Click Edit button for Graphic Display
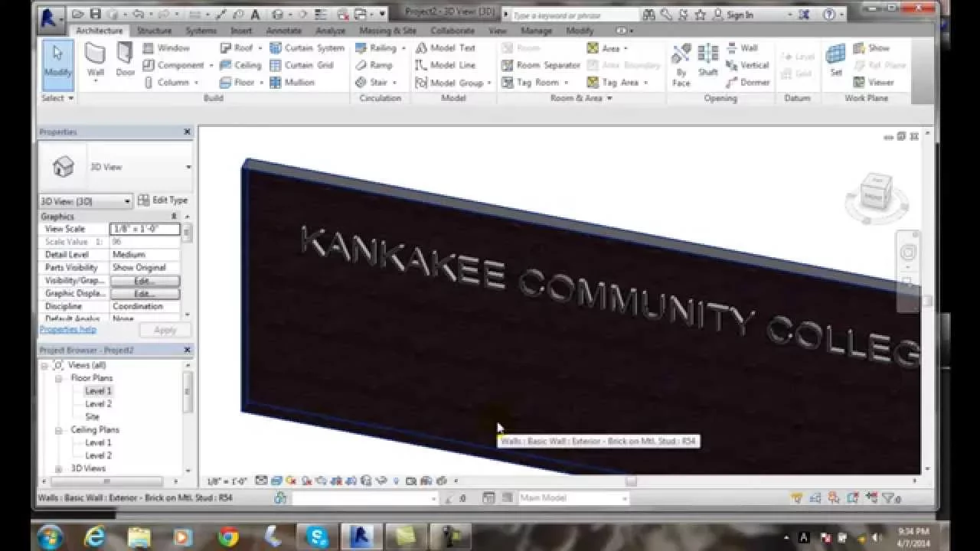This screenshot has height=551, width=980. click(x=145, y=294)
